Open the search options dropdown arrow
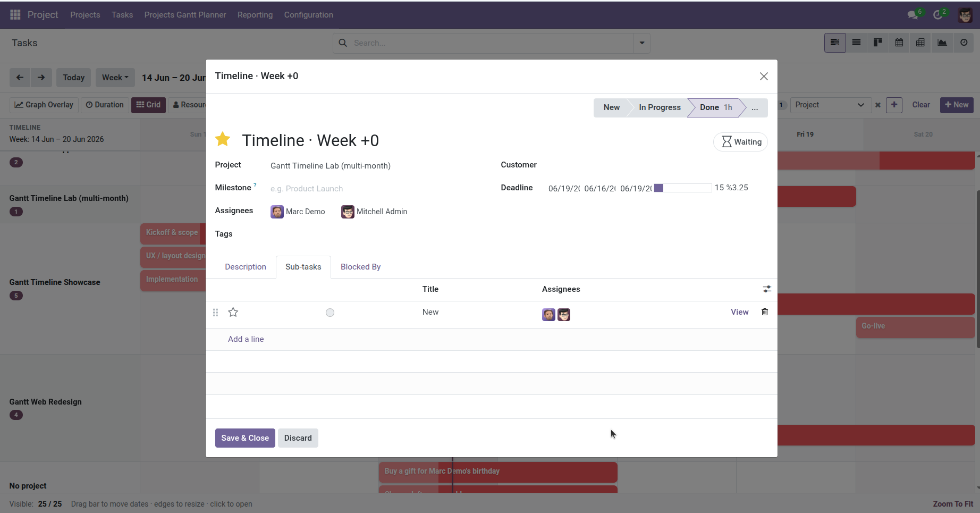Viewport: 980px width, 513px height. pos(642,43)
